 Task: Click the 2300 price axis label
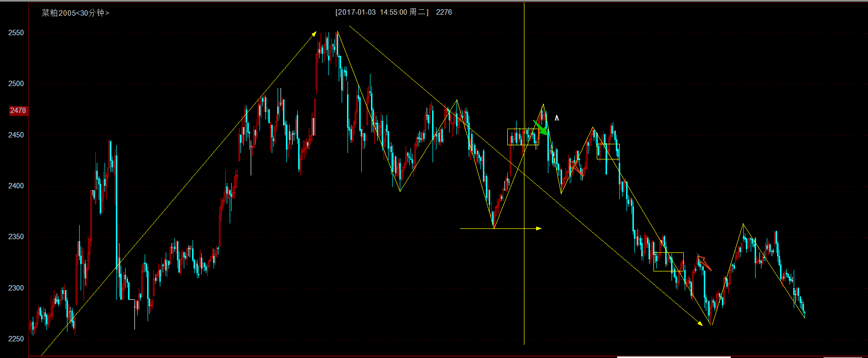click(16, 288)
